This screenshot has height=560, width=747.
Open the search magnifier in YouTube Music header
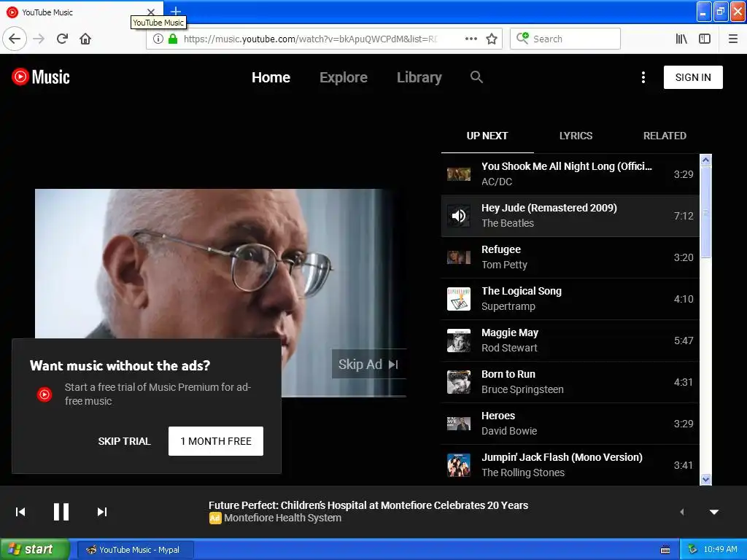click(x=476, y=77)
